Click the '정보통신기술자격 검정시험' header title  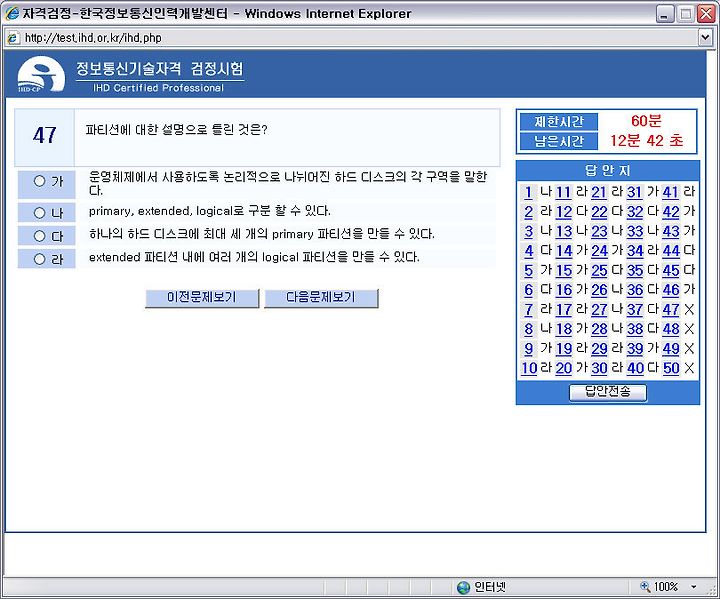160,69
